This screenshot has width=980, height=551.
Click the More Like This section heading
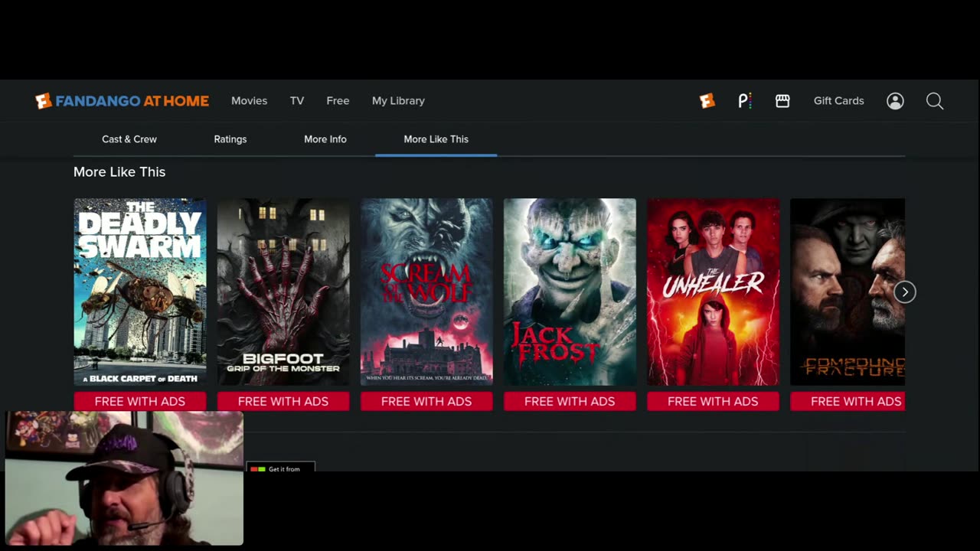pos(119,172)
